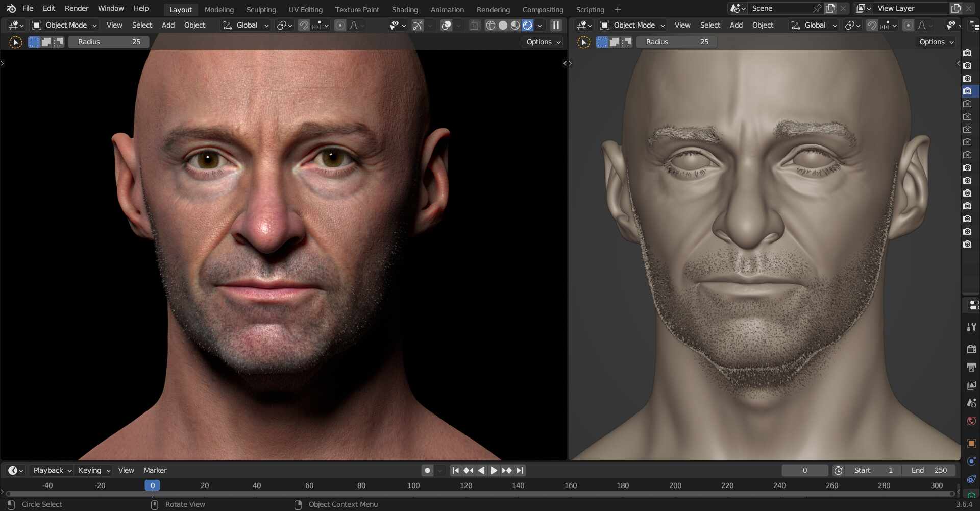
Task: Pin the scene to the workspace
Action: 817,8
